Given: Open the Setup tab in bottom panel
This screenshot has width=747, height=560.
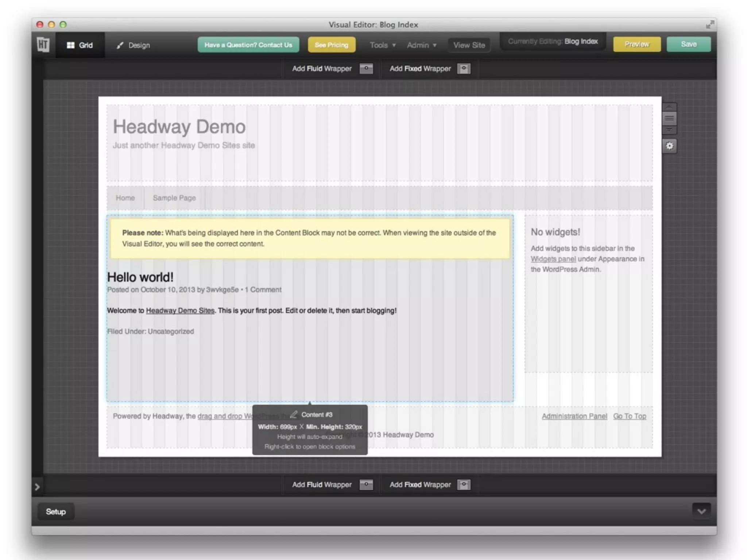Looking at the screenshot, I should [x=56, y=512].
